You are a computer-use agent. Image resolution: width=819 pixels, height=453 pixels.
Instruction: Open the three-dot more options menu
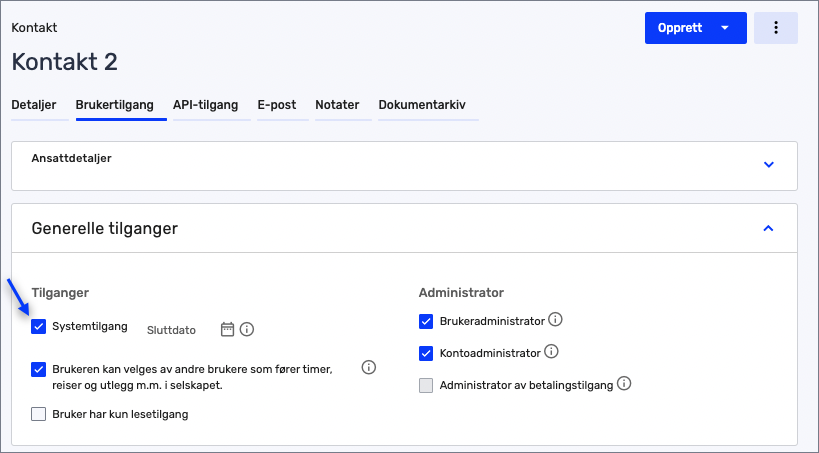775,28
